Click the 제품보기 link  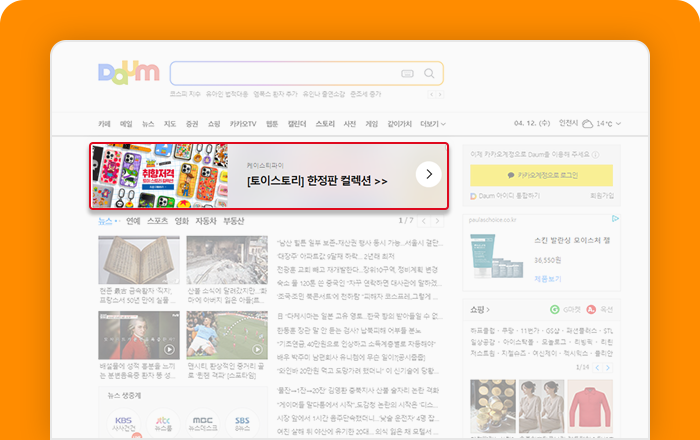(x=548, y=279)
